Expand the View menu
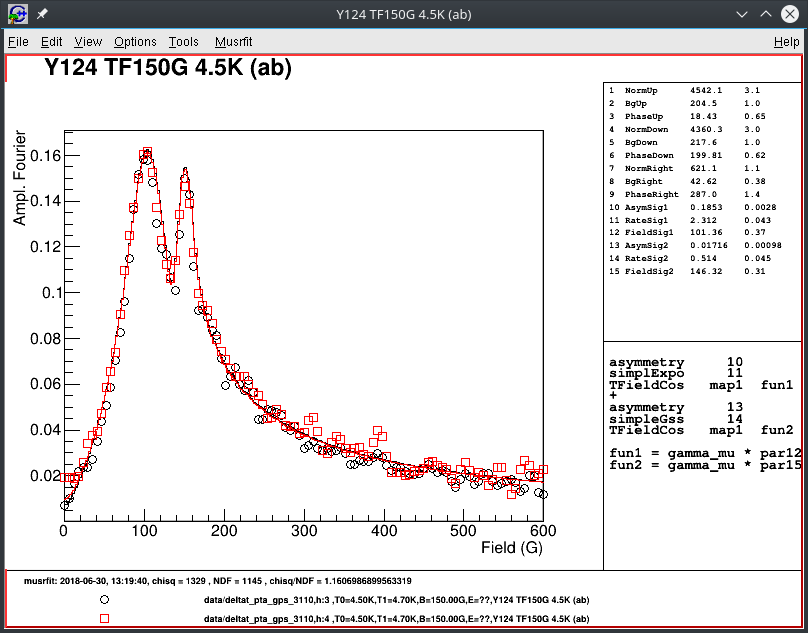808x633 pixels. point(88,42)
